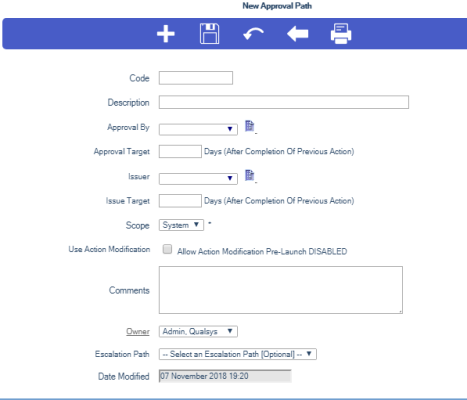Enable Allow Action Modification Pre-Launch checkbox

point(167,249)
